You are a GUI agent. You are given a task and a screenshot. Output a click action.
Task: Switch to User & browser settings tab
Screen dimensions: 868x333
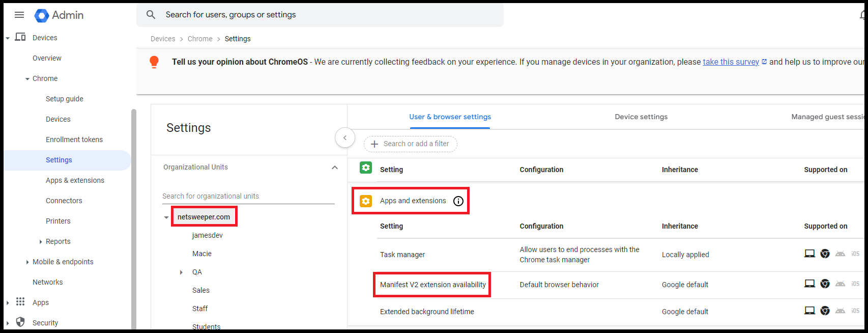(x=450, y=117)
